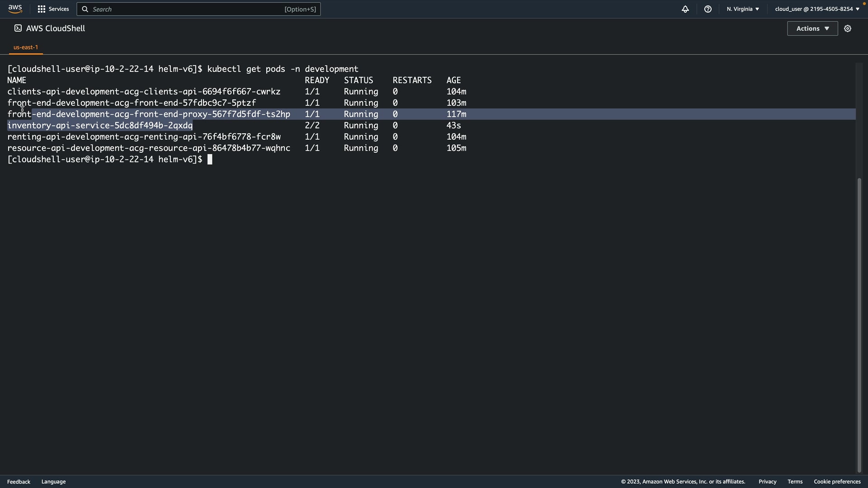Click the terminal vertical scrollbar thumb
Screen dimensions: 868x488
click(859, 324)
